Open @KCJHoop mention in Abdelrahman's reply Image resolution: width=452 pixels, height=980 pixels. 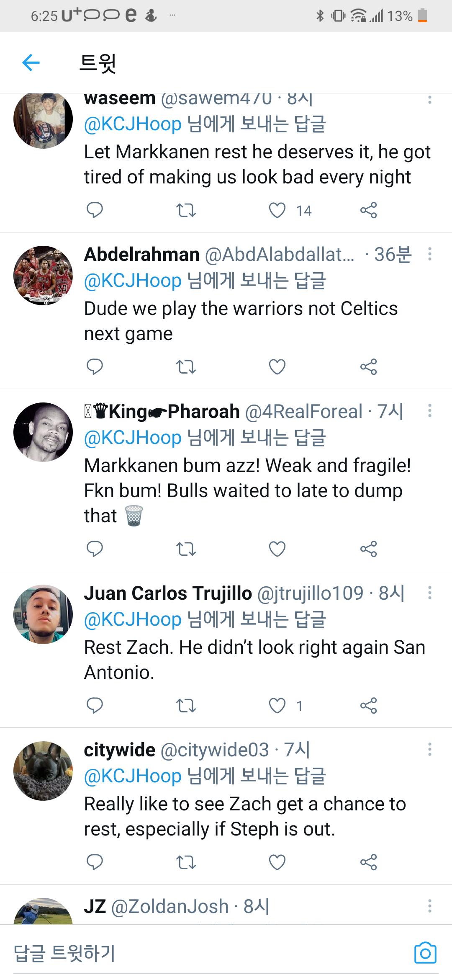(133, 281)
